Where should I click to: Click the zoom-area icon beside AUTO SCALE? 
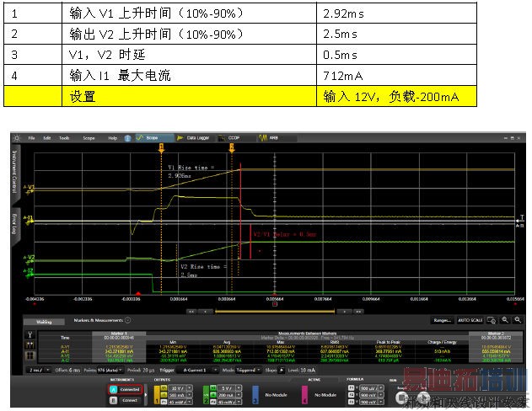[492, 320]
